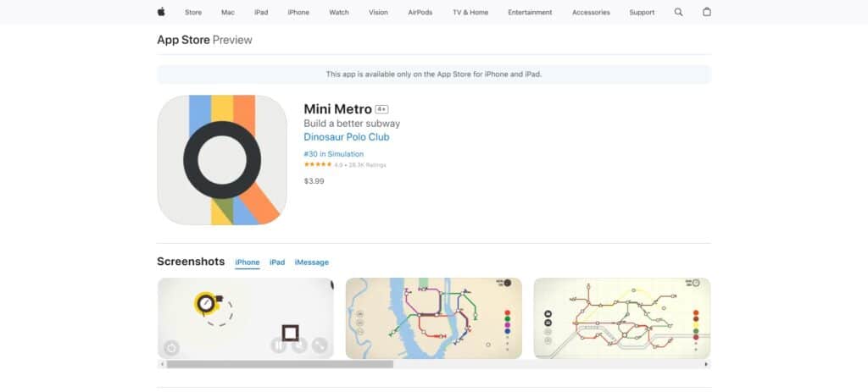
Task: Click the iPhone and iPad availability banner
Action: point(434,75)
